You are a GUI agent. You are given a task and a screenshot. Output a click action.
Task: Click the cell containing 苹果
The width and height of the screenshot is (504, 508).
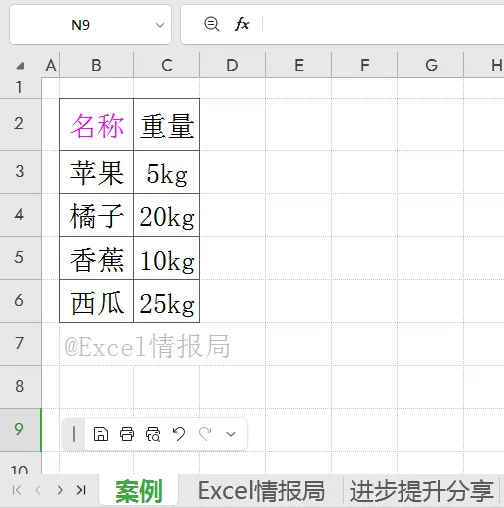click(x=97, y=172)
